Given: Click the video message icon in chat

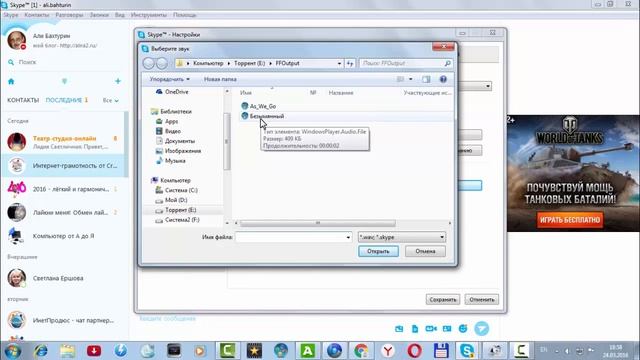Looking at the screenshot, I should (431, 329).
